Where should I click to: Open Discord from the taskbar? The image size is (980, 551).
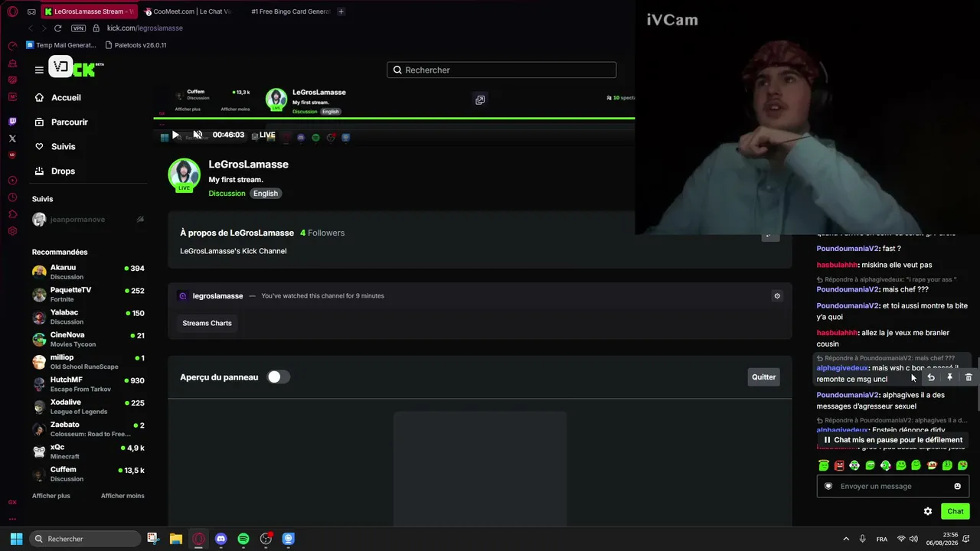pos(221,539)
